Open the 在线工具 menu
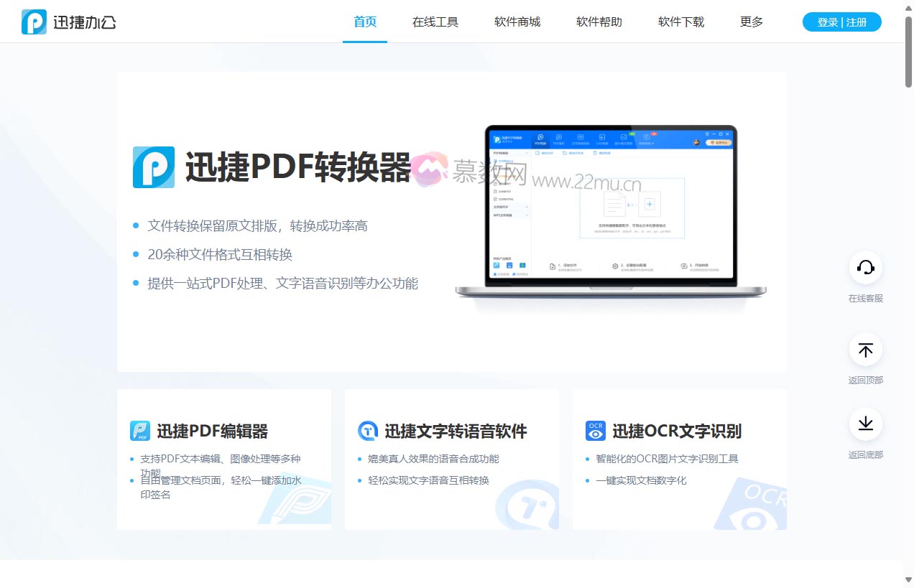This screenshot has width=914, height=588. (435, 22)
